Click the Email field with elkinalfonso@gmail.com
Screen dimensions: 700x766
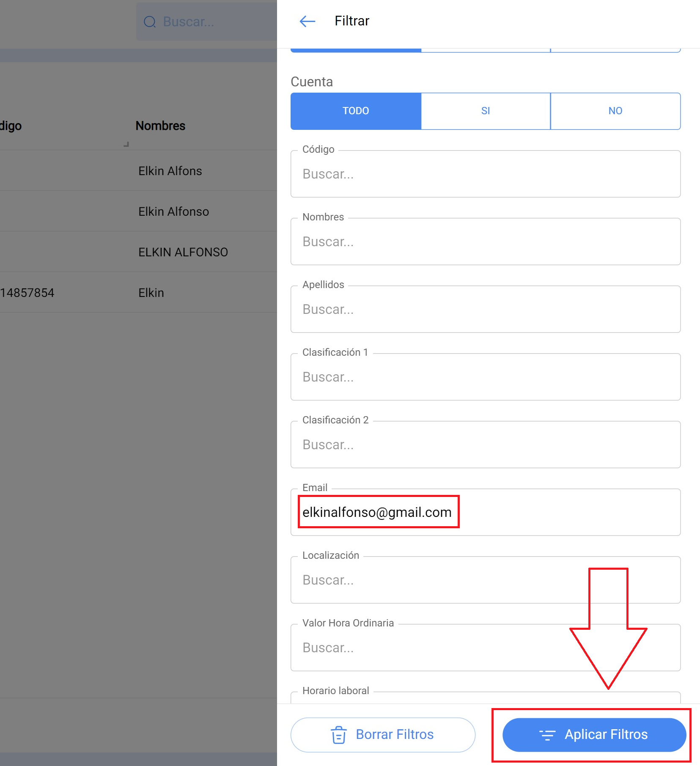(485, 513)
